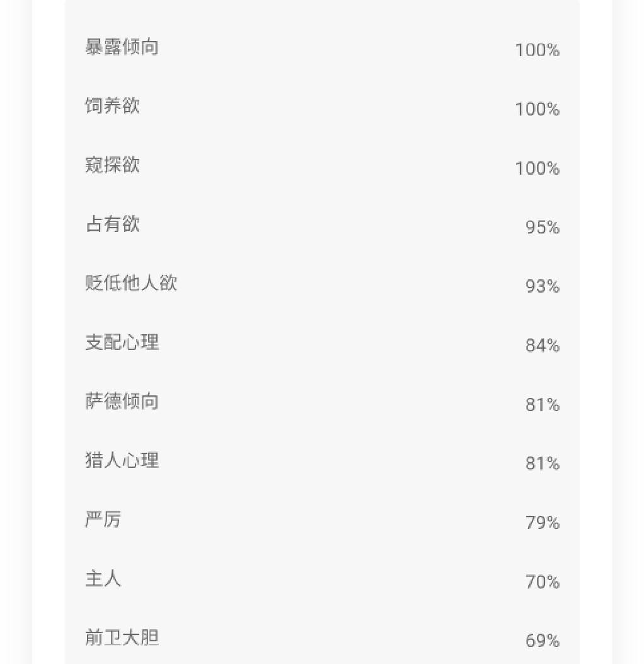The width and height of the screenshot is (644, 664).
Task: Select the 猎人心理 result label
Action: (x=122, y=460)
